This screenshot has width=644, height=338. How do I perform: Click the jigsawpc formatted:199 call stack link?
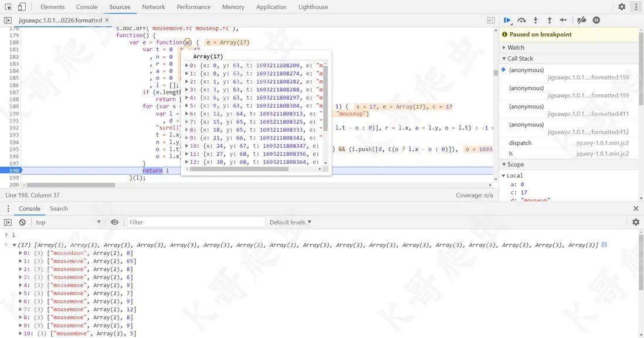click(588, 95)
